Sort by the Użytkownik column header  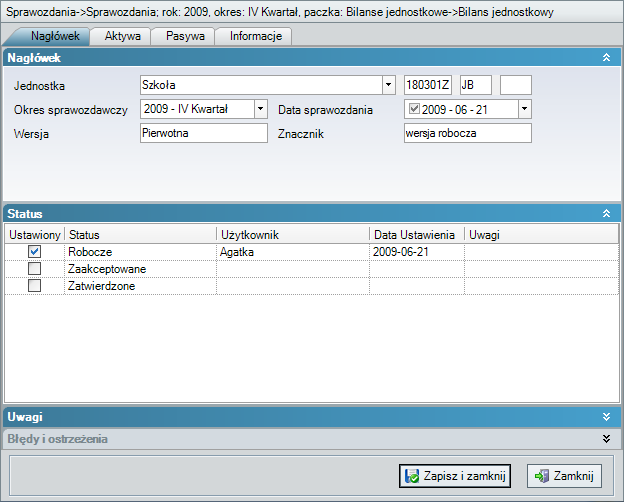tap(293, 235)
